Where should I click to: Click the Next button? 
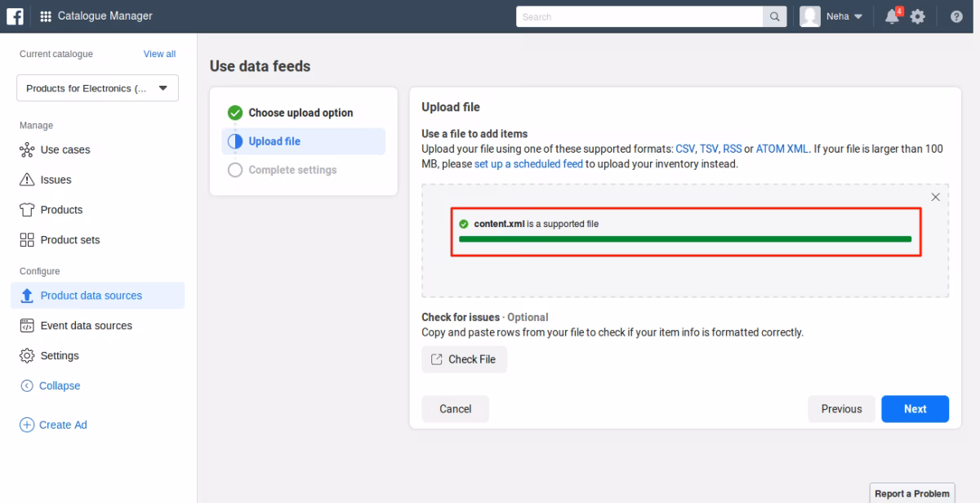(915, 409)
